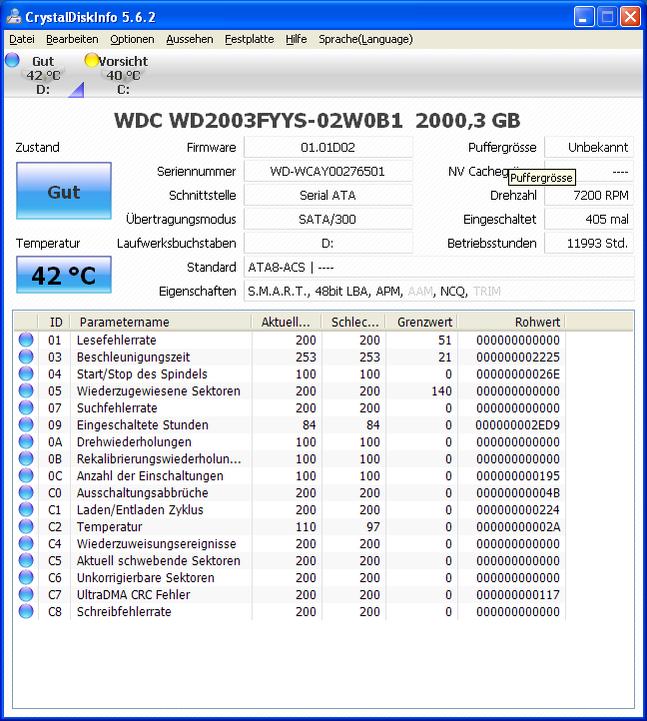Viewport: 647px width, 721px height.
Task: Close the CrystalDiskInfo window
Action: pyautogui.click(x=630, y=17)
